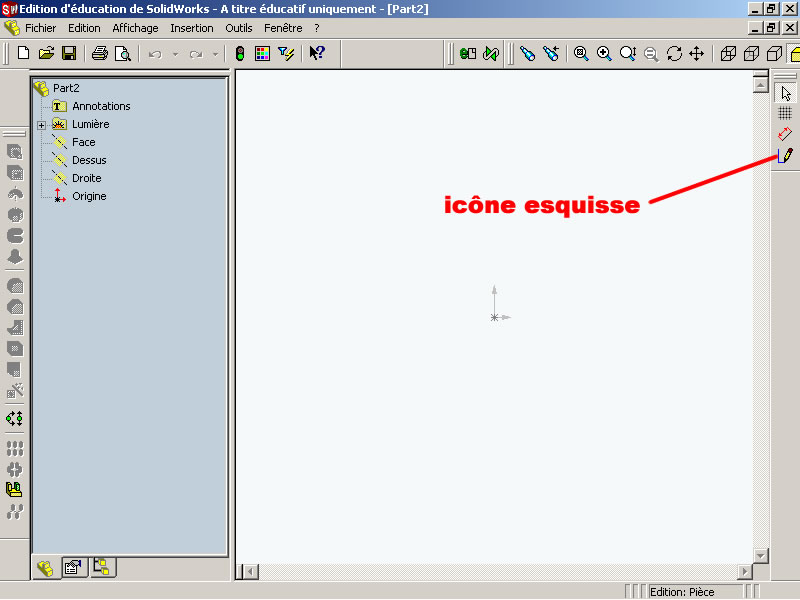Select the Zoom In/Out magnifier with vertical arrow
800x600 pixels.
tap(628, 54)
